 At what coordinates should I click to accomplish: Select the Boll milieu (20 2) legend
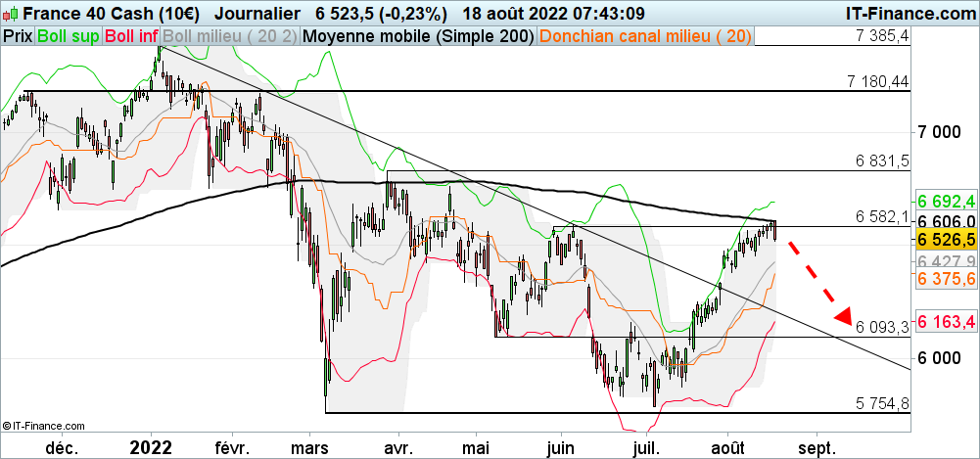[x=231, y=36]
